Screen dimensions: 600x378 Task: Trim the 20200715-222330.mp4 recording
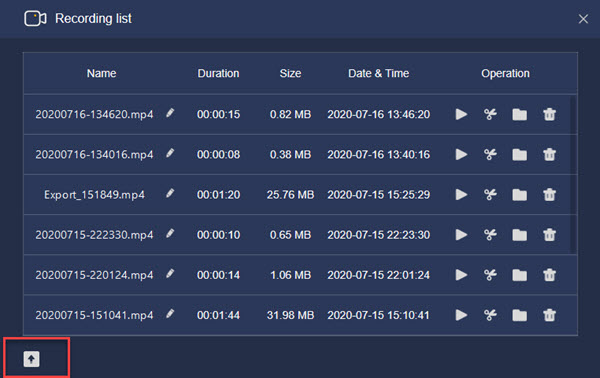click(x=490, y=235)
